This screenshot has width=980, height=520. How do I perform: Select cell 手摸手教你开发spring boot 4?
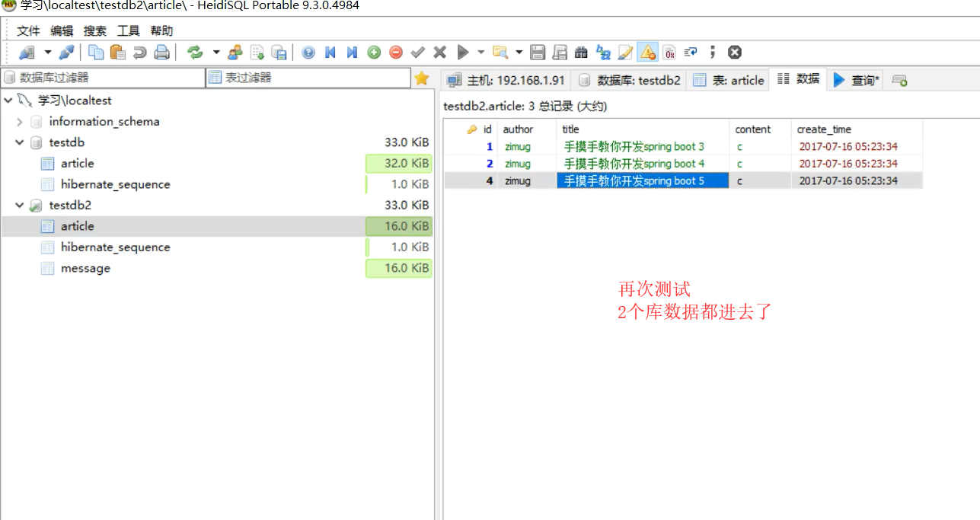(643, 164)
